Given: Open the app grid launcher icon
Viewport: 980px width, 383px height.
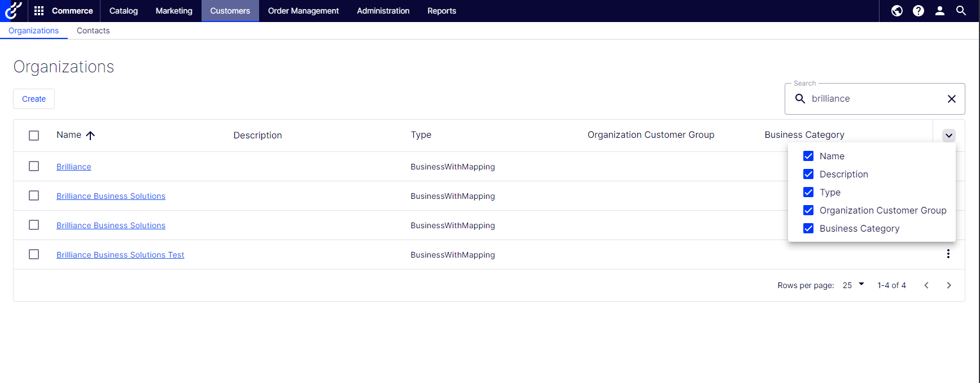Looking at the screenshot, I should click(39, 11).
